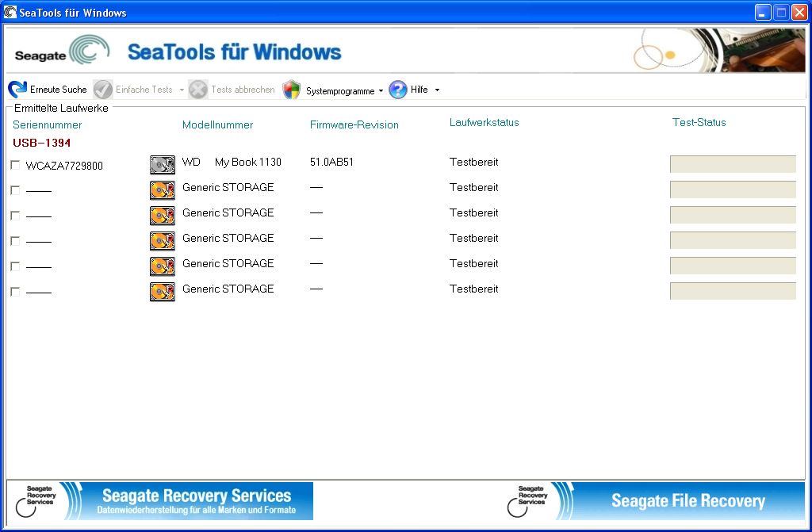Click the Test-Status column header
Viewport: 812px width, 532px height.
[x=699, y=122]
